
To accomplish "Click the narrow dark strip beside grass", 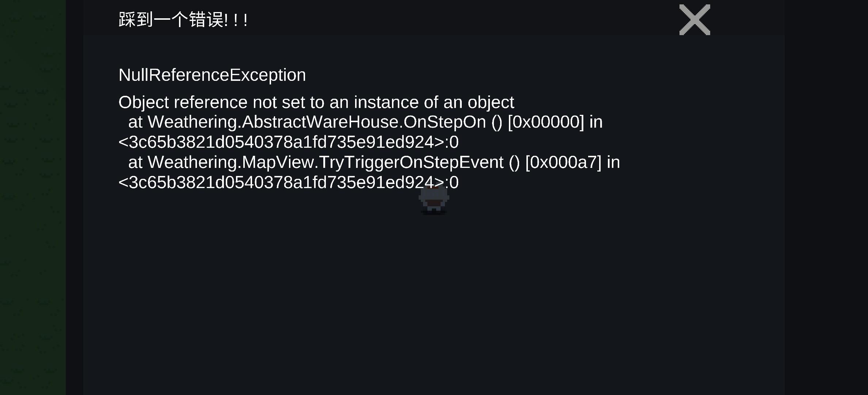I will click(x=75, y=197).
